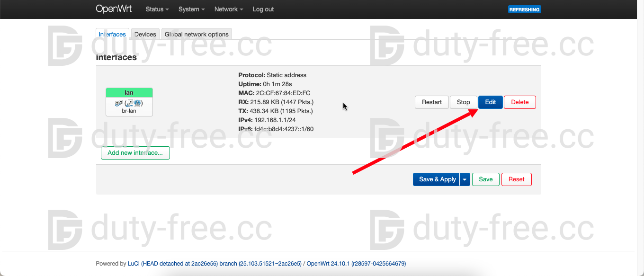Click the ethernet port icon inside parentheses
This screenshot has height=276, width=644.
coord(130,103)
